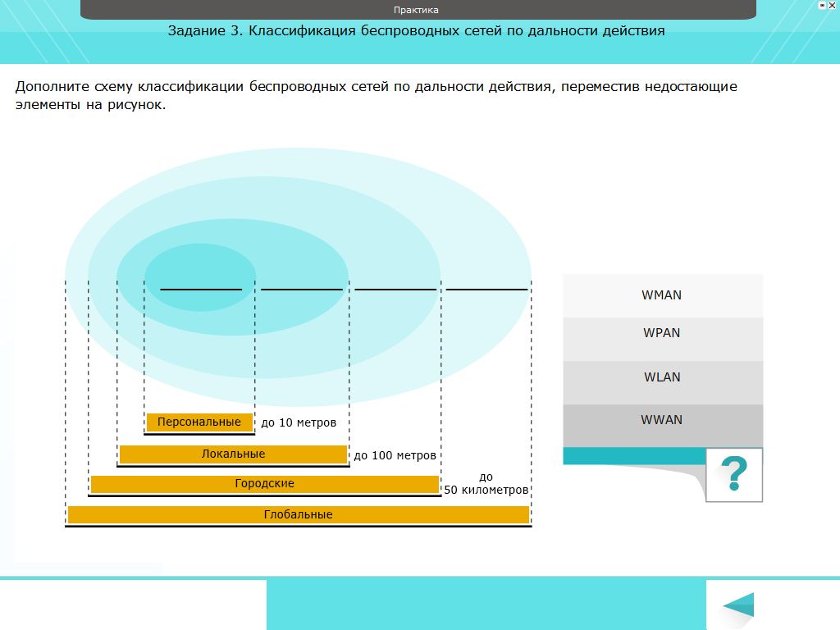Click the Персональные orange bar

199,422
